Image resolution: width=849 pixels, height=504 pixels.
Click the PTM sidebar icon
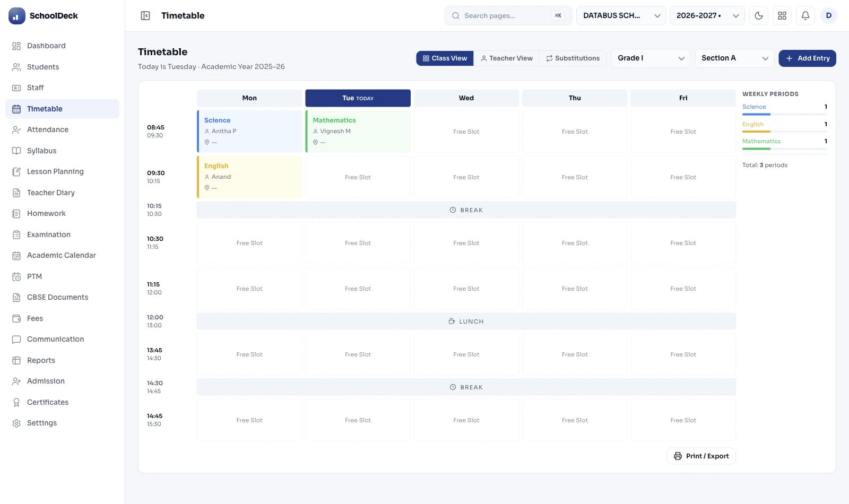[16, 276]
